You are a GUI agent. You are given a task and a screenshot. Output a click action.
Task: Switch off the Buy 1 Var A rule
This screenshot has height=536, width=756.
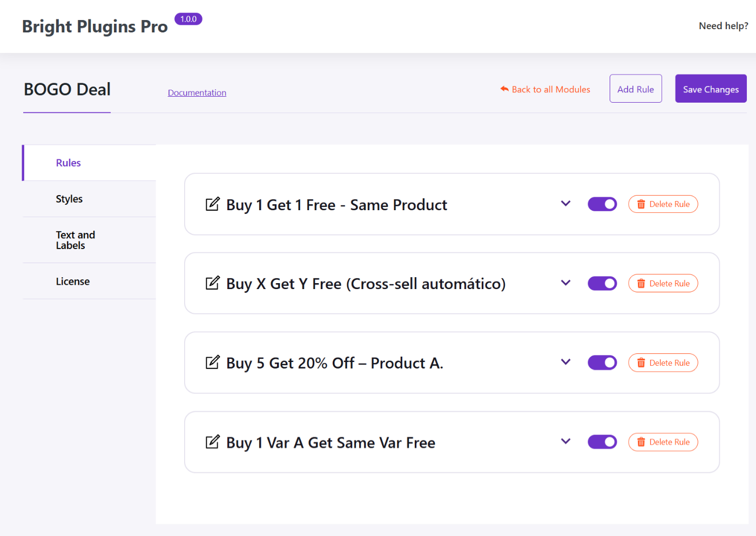[602, 442]
